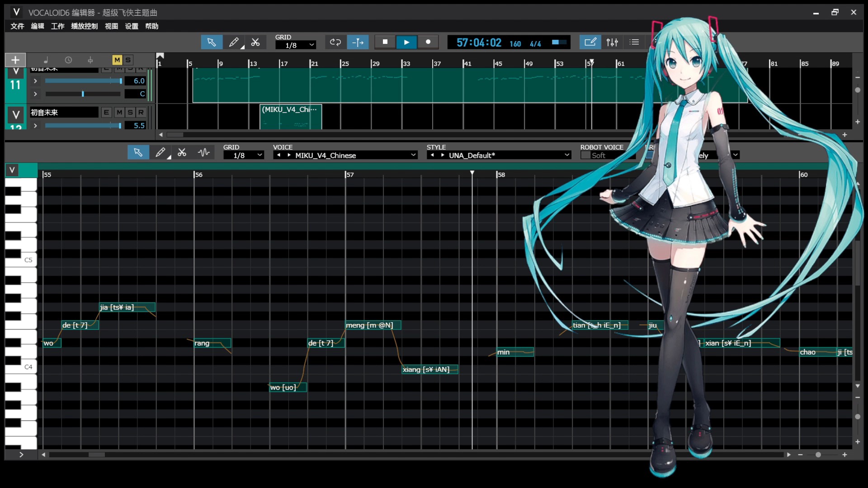Click track 11 volume value 6.0
The image size is (868, 488).
(136, 81)
